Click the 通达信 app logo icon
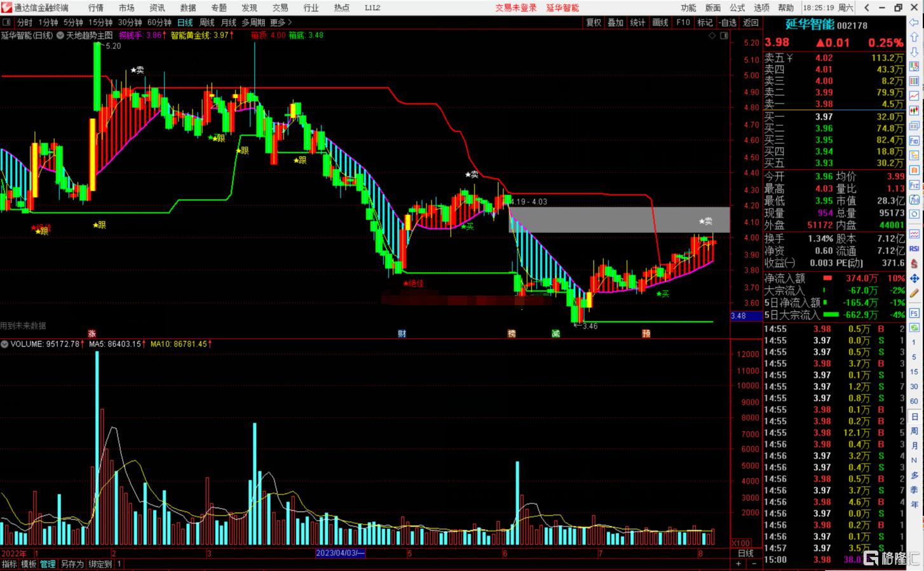 [6, 8]
